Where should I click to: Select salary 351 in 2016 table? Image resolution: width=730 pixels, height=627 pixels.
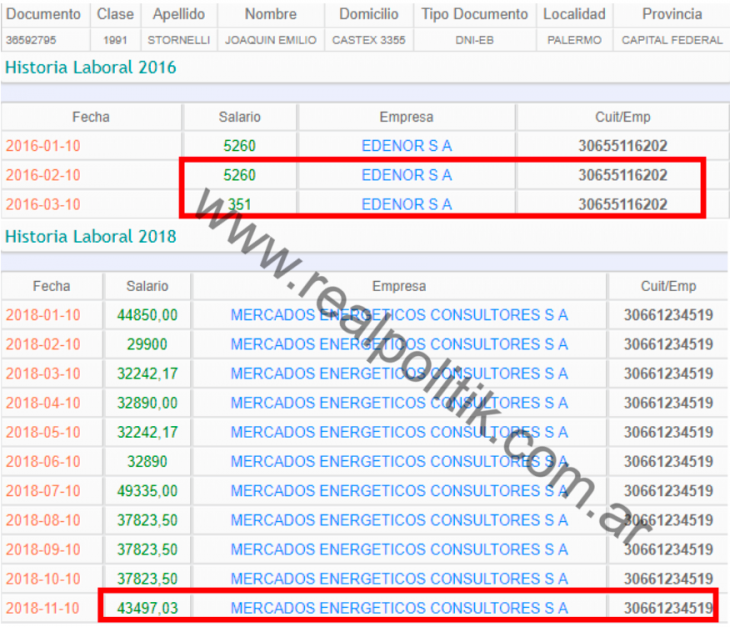pos(239,204)
